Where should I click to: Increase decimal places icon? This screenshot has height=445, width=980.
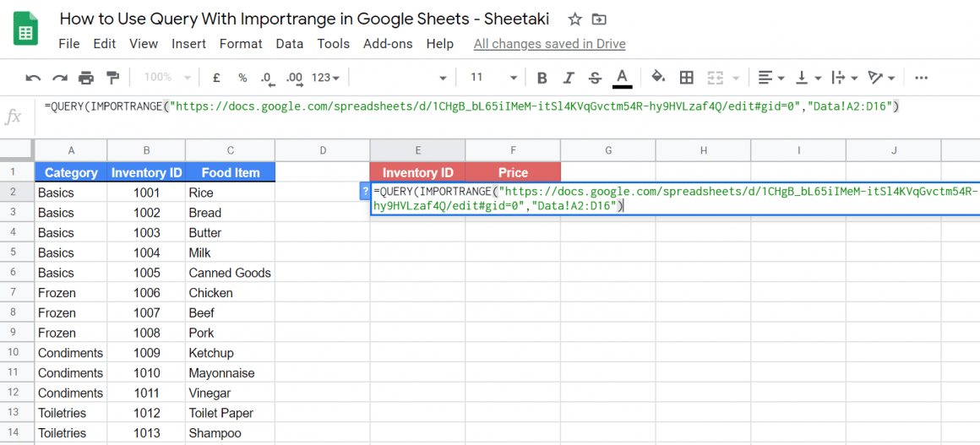pos(294,79)
